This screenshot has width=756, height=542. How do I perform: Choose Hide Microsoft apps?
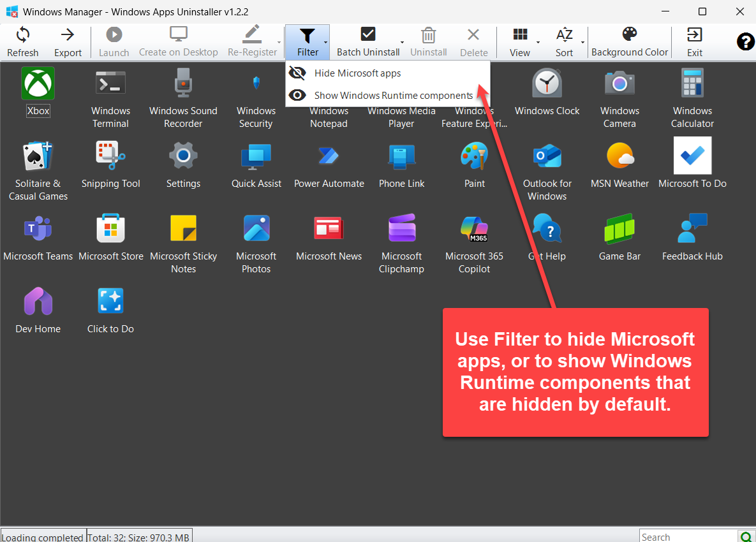coord(388,73)
